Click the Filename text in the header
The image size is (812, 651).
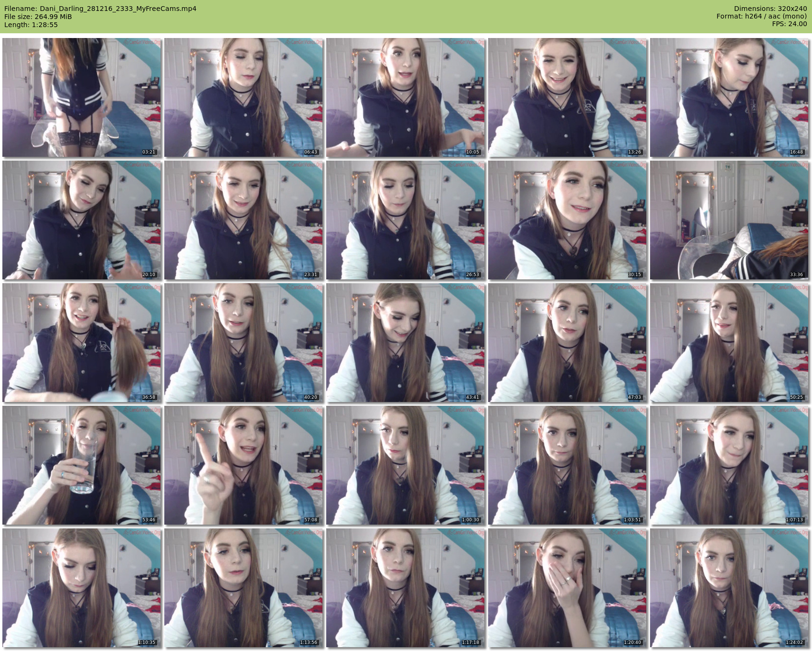(x=100, y=9)
